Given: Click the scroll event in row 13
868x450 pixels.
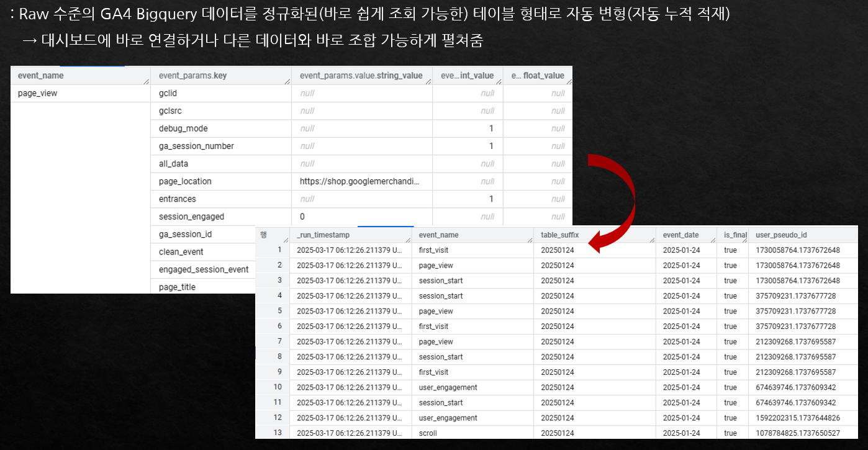Looking at the screenshot, I should pos(435,433).
